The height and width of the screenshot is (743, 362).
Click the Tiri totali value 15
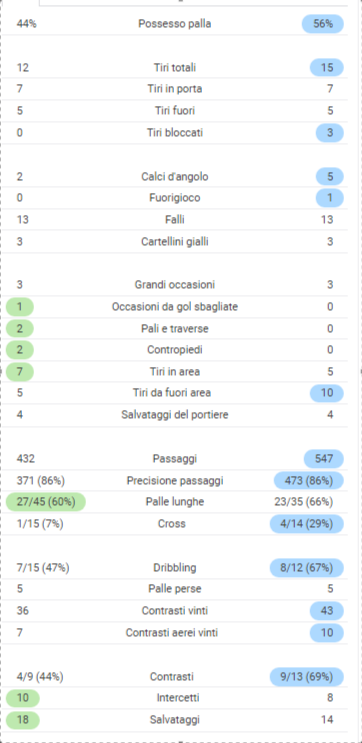click(x=326, y=67)
